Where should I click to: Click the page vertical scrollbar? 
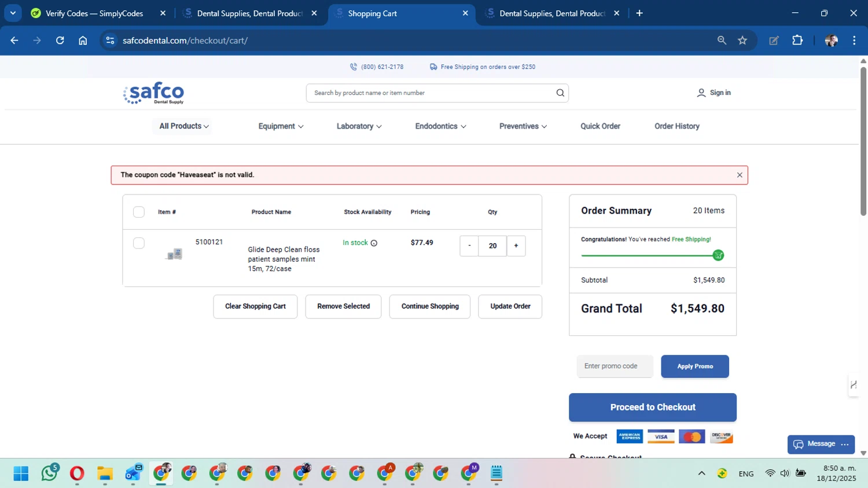pyautogui.click(x=863, y=142)
